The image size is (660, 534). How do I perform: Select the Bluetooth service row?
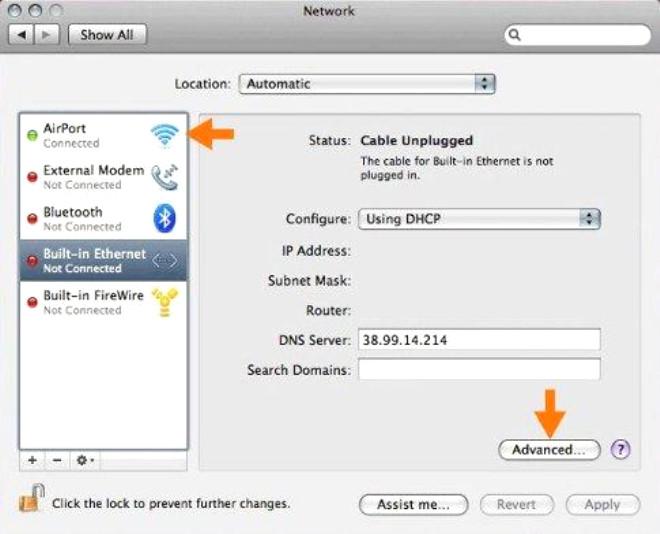[x=103, y=219]
